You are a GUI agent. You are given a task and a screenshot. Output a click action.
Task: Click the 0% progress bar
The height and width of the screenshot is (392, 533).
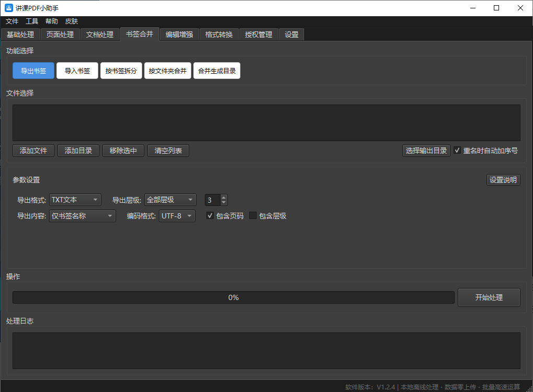click(x=234, y=297)
